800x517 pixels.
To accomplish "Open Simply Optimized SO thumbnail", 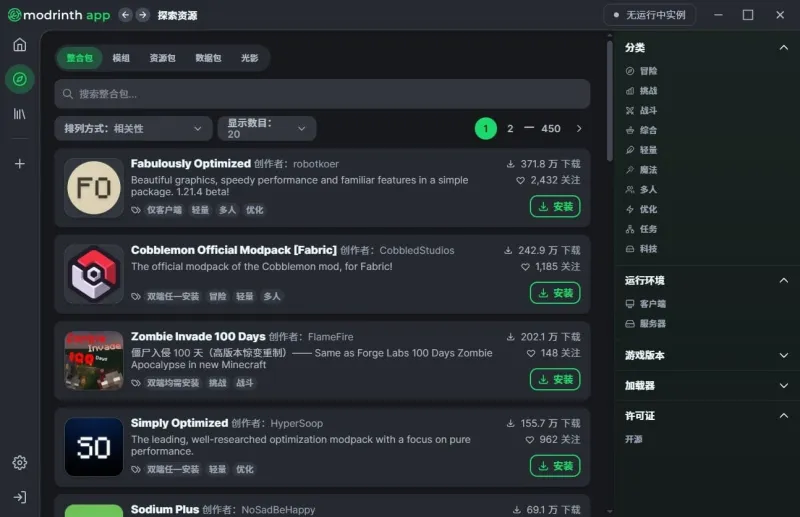I will [x=94, y=447].
